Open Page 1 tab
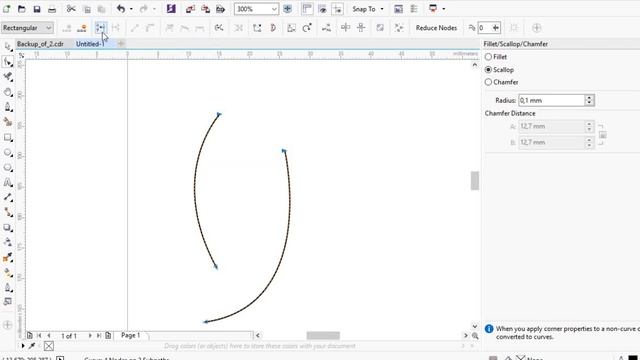This screenshot has width=640, height=360. click(131, 335)
